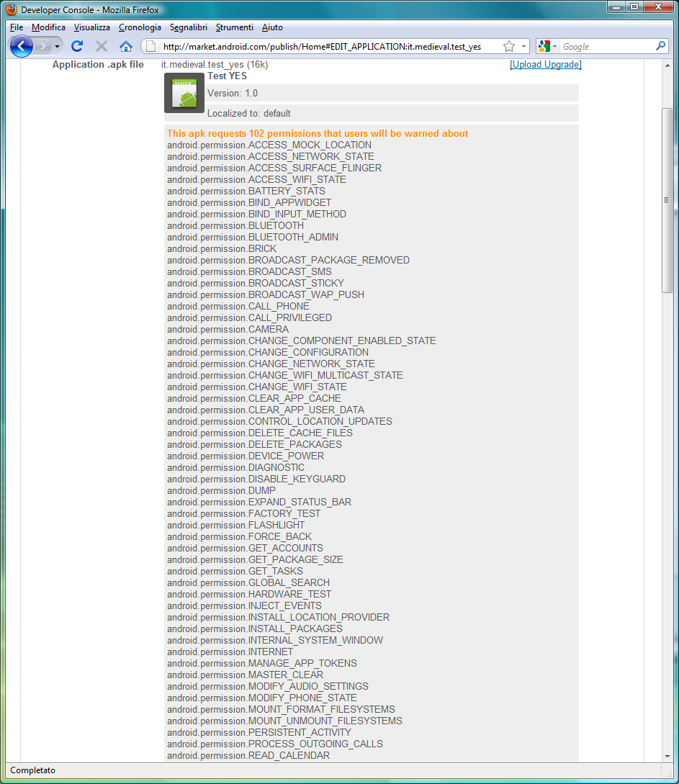Launch search with the magnifier icon
Viewport: 679px width, 784px height.
[x=660, y=46]
